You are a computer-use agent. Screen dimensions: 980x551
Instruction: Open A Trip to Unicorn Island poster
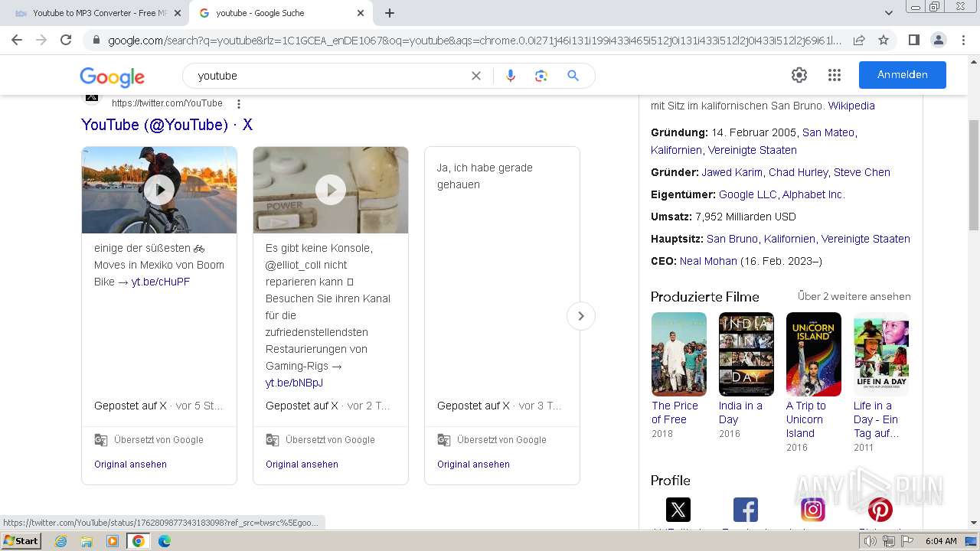(x=814, y=354)
